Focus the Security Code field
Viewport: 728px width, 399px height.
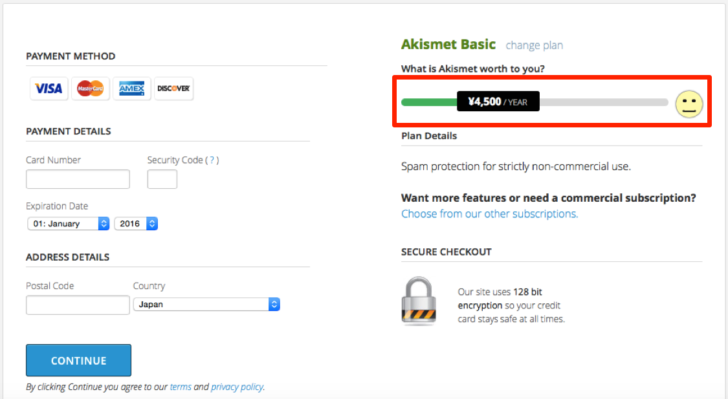point(162,179)
